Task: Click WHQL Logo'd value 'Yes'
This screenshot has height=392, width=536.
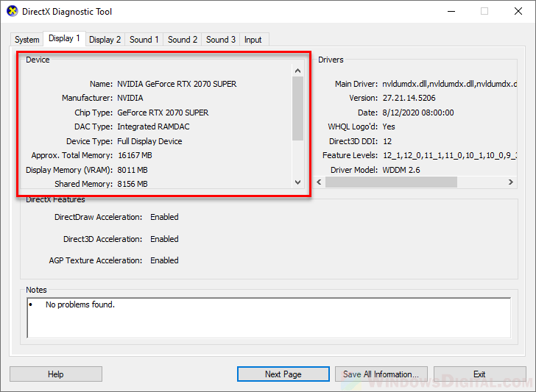Action: tap(389, 126)
